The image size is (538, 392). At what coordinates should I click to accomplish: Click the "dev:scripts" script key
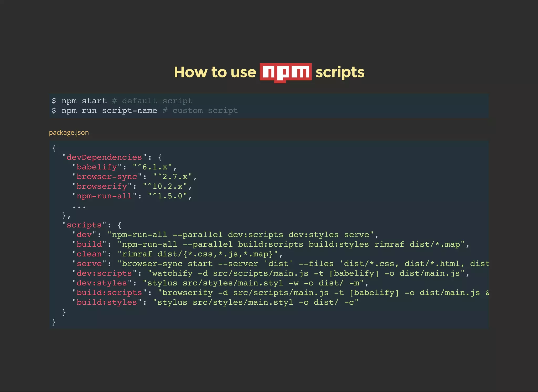tap(104, 273)
